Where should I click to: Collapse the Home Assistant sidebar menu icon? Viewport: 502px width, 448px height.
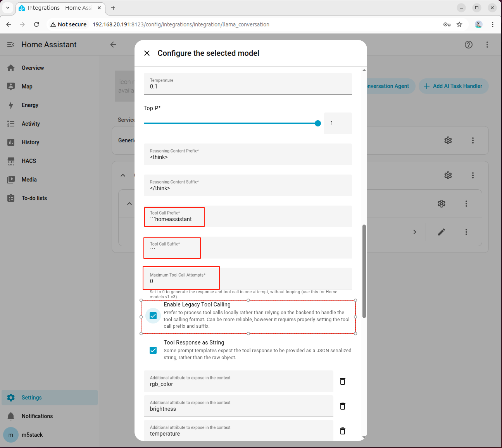pos(11,45)
